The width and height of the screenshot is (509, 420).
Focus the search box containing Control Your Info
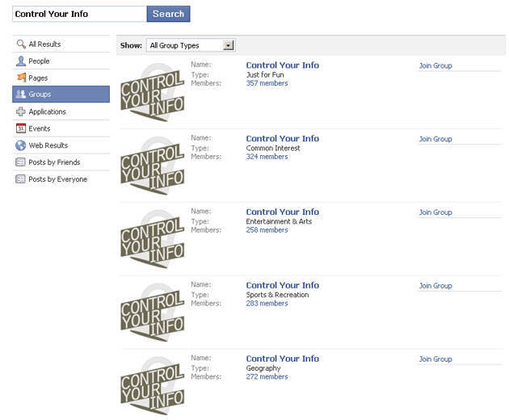[x=79, y=14]
